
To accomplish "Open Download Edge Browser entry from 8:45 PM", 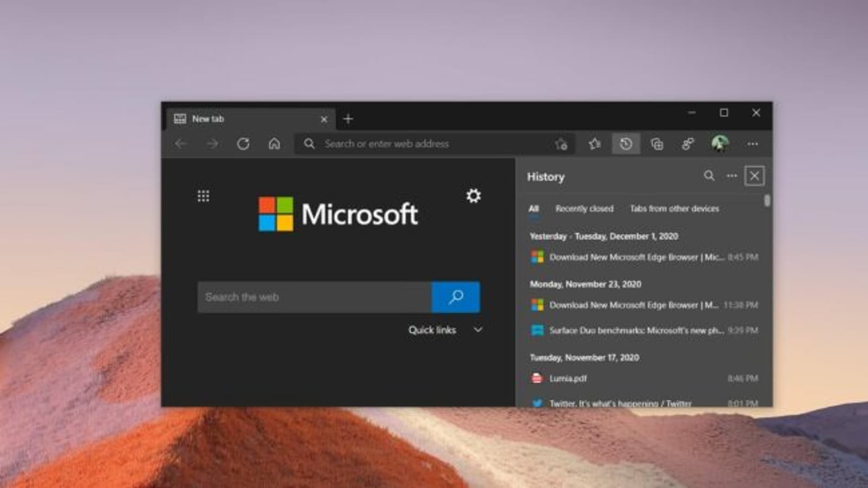I will pos(644,257).
